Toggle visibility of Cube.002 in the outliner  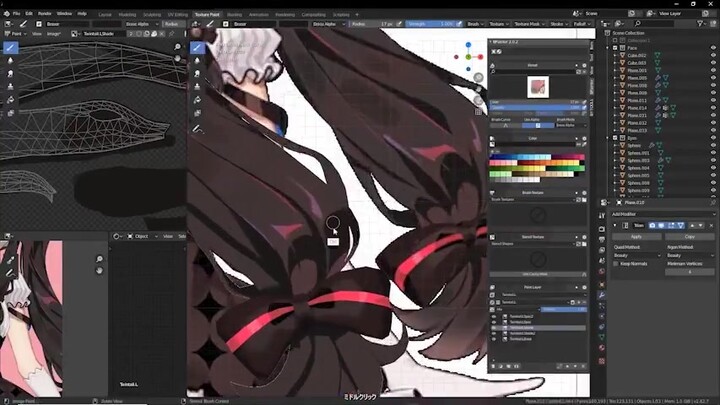click(x=713, y=55)
